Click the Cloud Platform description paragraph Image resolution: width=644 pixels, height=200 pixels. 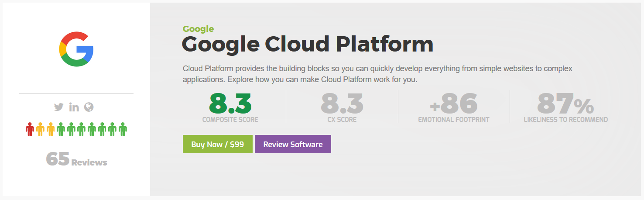pyautogui.click(x=377, y=74)
